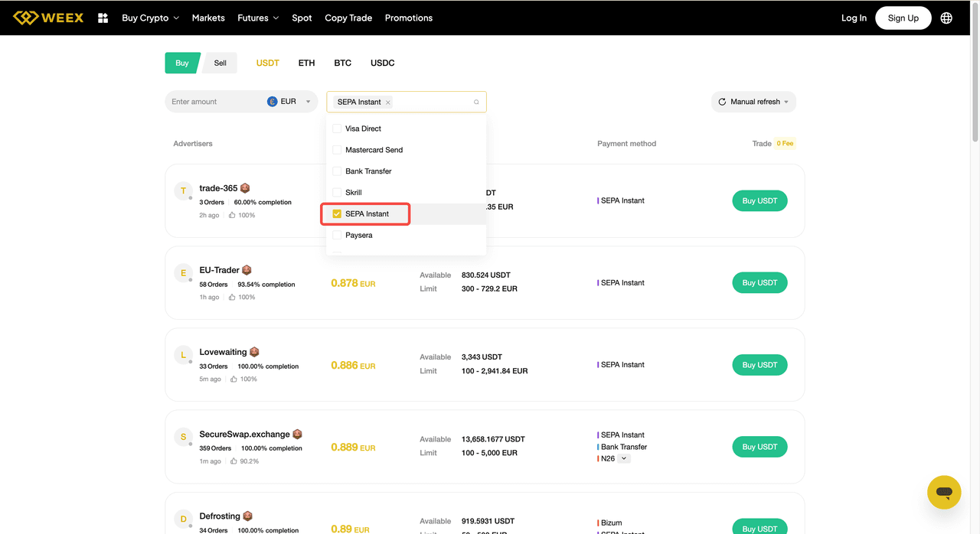Open the EUR currency dropdown

click(x=291, y=102)
